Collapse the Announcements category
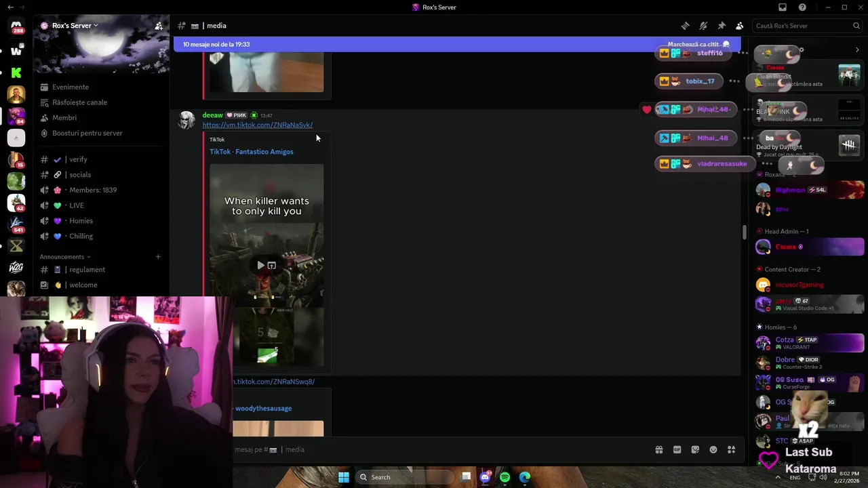The image size is (868, 488). coord(65,257)
